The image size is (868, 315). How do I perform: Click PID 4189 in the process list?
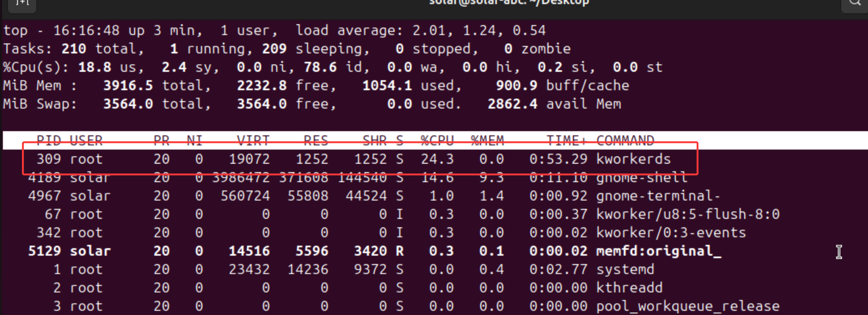point(45,177)
